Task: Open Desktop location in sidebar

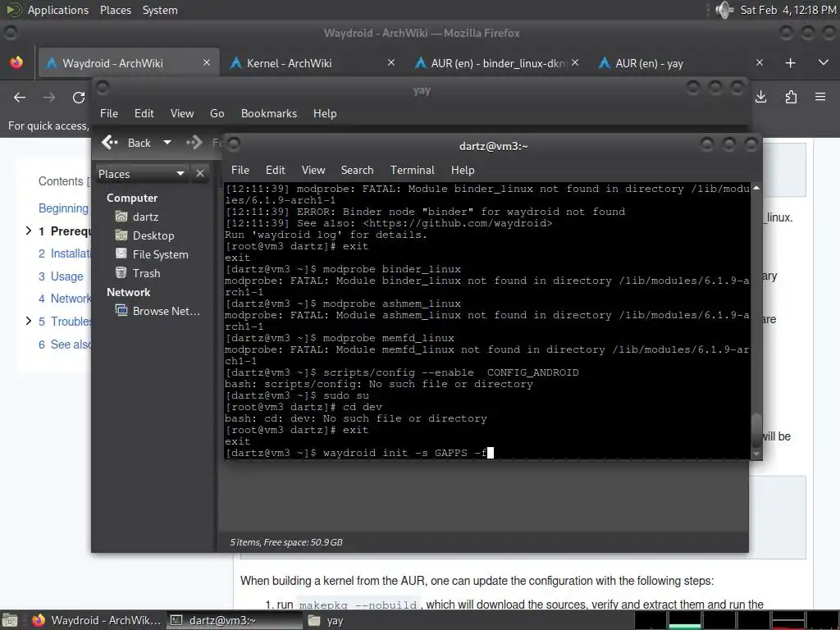Action: point(145,235)
